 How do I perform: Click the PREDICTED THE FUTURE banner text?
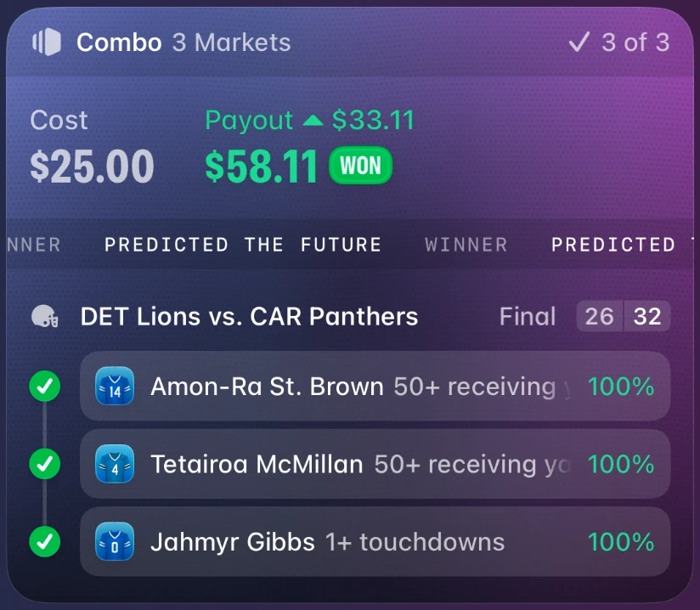[243, 245]
